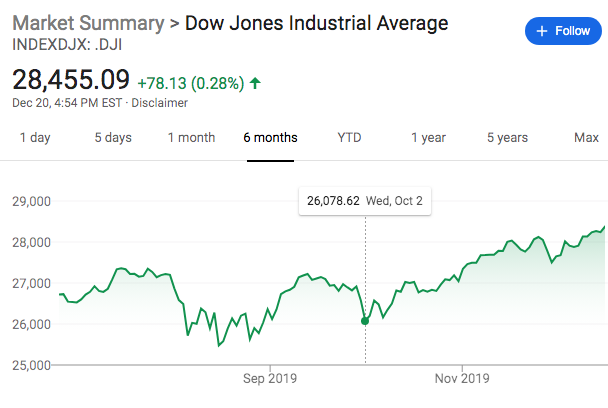The image size is (608, 408).
Task: Switch to the YTD tab
Action: click(349, 138)
